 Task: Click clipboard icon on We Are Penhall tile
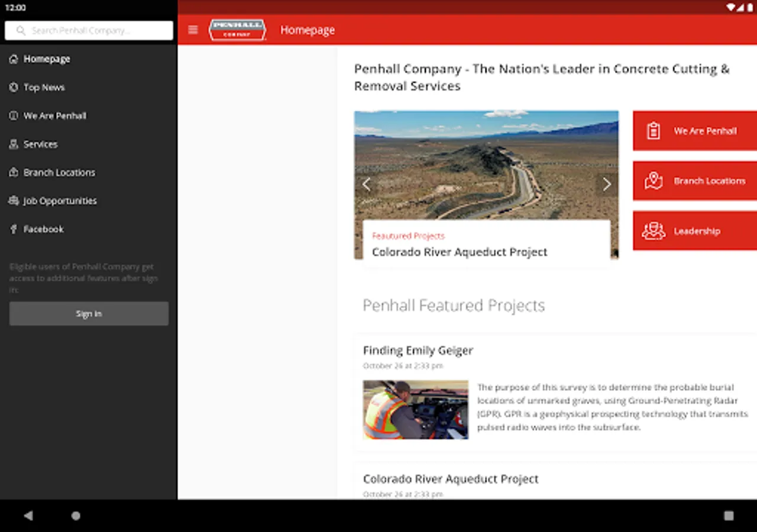pyautogui.click(x=653, y=131)
